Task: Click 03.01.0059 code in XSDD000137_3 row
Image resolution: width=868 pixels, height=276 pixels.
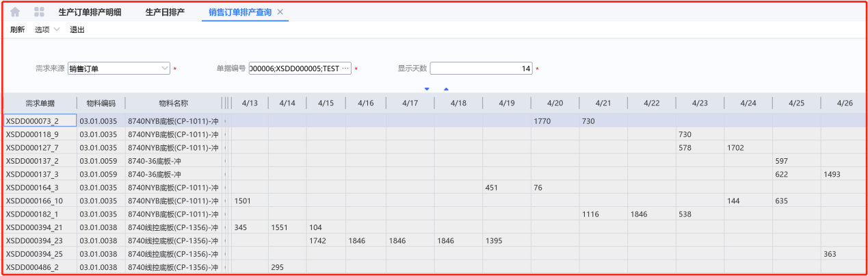Action: pos(101,174)
